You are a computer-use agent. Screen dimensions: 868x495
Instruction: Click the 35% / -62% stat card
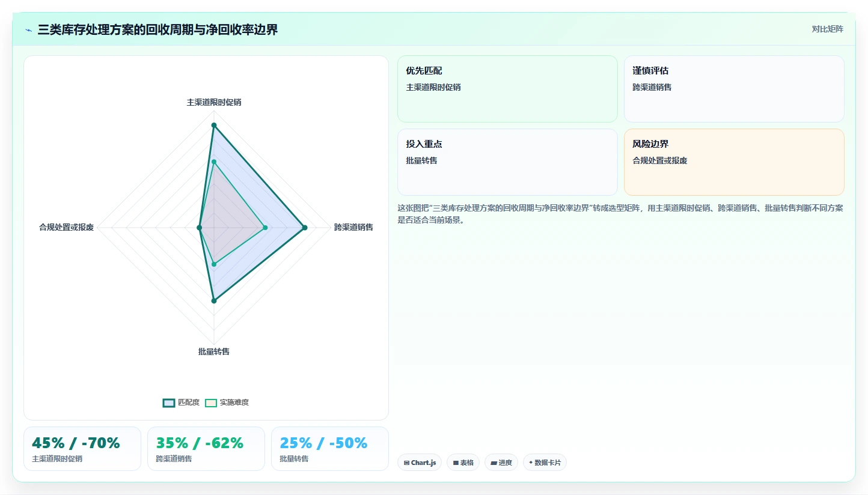pyautogui.click(x=206, y=449)
